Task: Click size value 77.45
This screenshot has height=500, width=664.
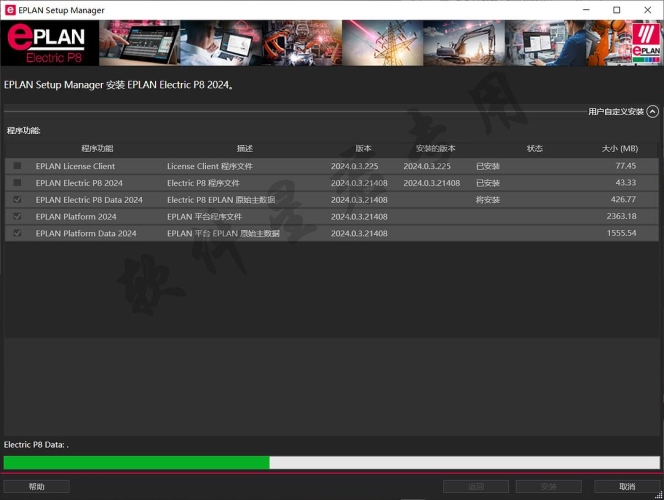Action: pyautogui.click(x=625, y=166)
